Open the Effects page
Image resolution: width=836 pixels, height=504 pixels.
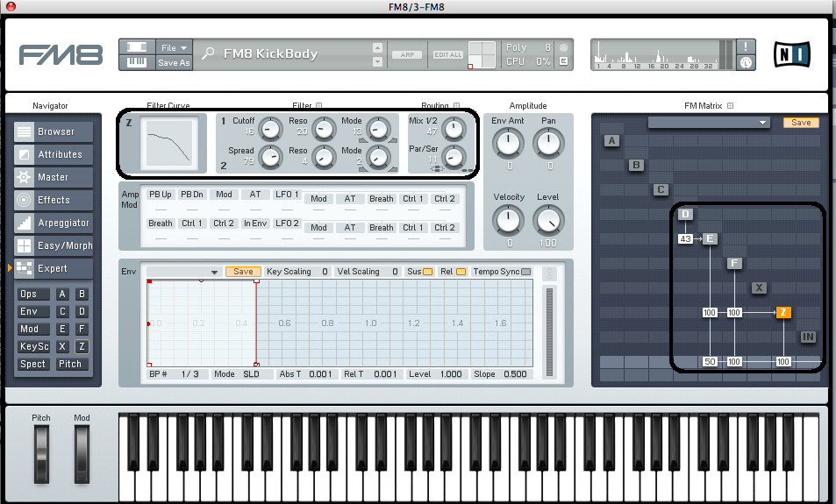pos(54,201)
